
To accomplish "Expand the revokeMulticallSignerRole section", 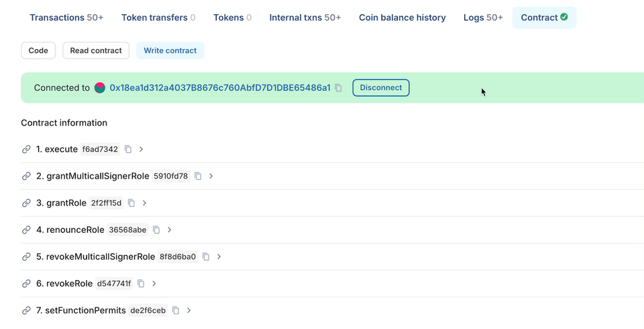I will [x=219, y=256].
